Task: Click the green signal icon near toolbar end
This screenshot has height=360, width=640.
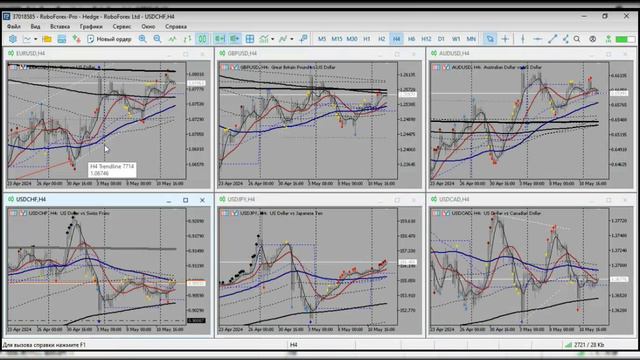Action: [608, 39]
